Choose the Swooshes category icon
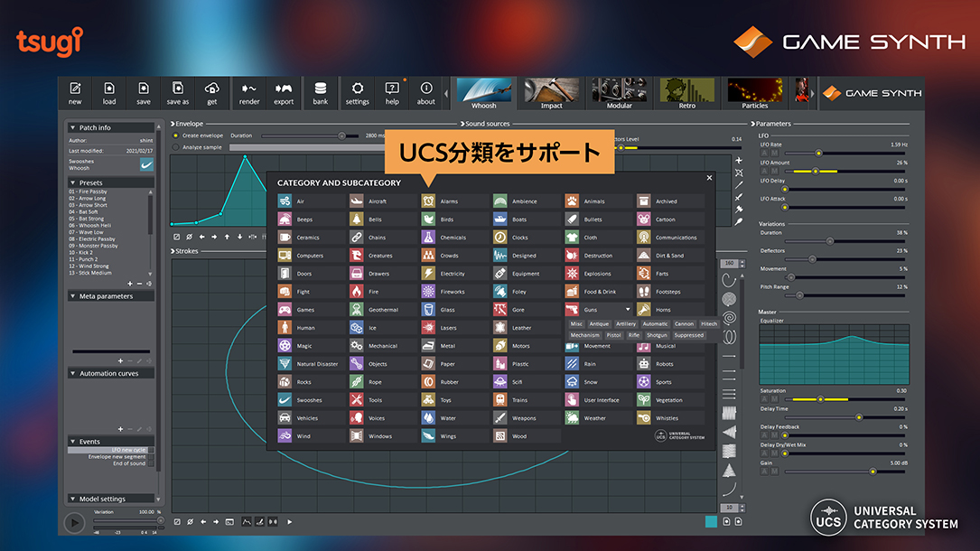This screenshot has width=980, height=551. pos(285,400)
